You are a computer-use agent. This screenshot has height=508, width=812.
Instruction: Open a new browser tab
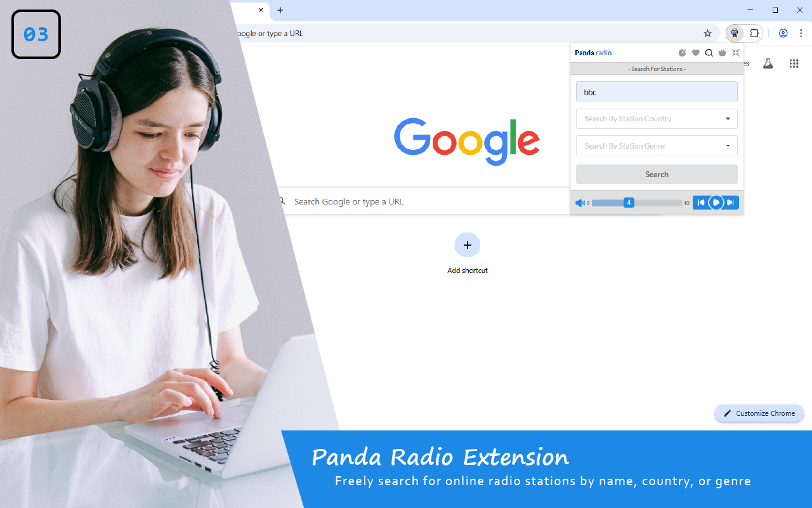point(280,11)
